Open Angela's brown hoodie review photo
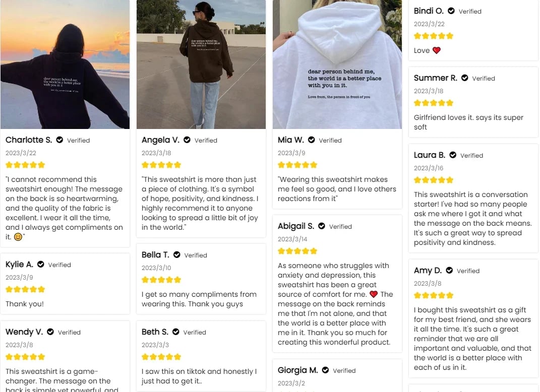This screenshot has height=392, width=540. pos(201,64)
